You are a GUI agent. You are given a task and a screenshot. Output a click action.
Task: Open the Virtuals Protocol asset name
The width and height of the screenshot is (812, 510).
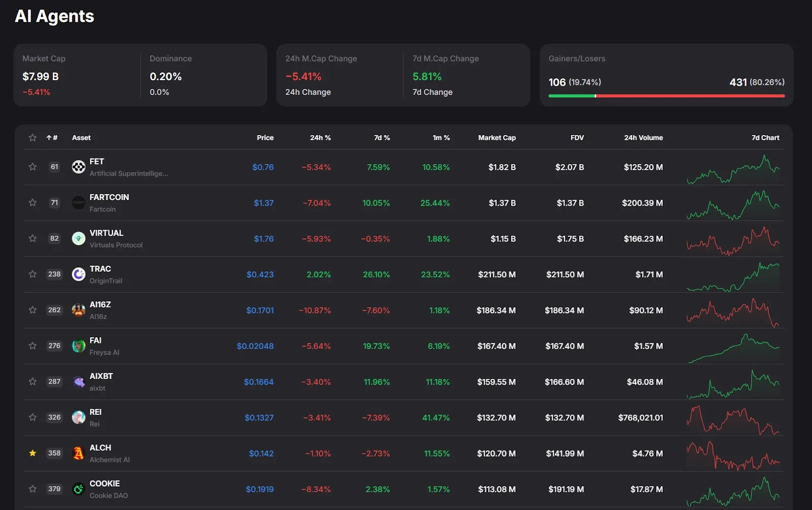(116, 245)
